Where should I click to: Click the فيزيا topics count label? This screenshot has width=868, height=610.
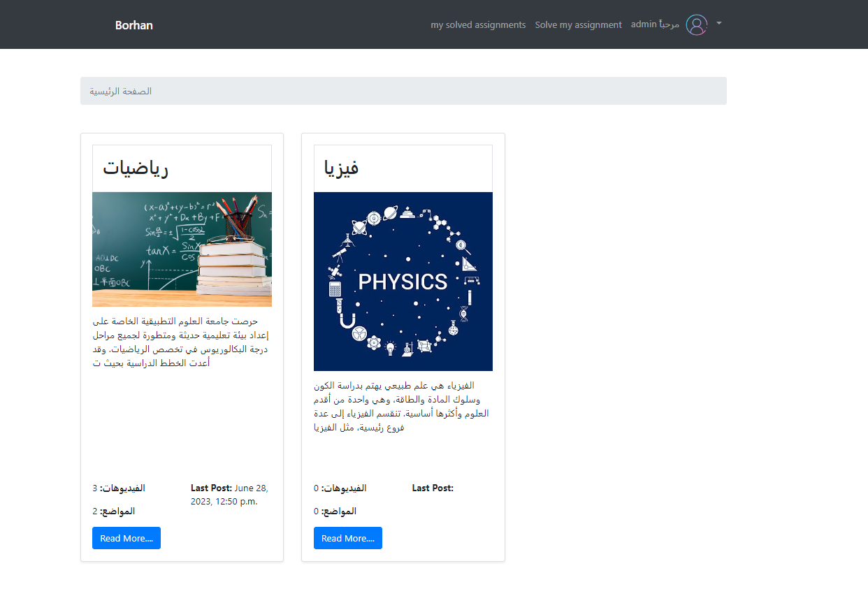click(335, 511)
